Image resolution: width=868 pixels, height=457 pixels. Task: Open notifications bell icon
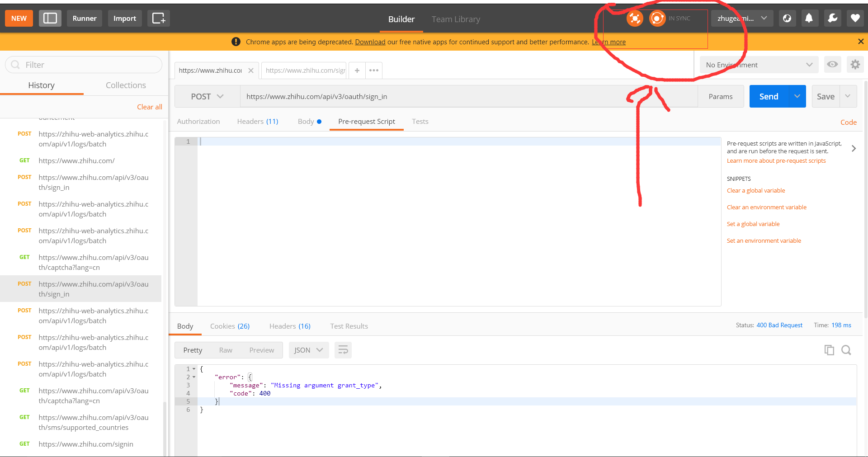pos(809,18)
